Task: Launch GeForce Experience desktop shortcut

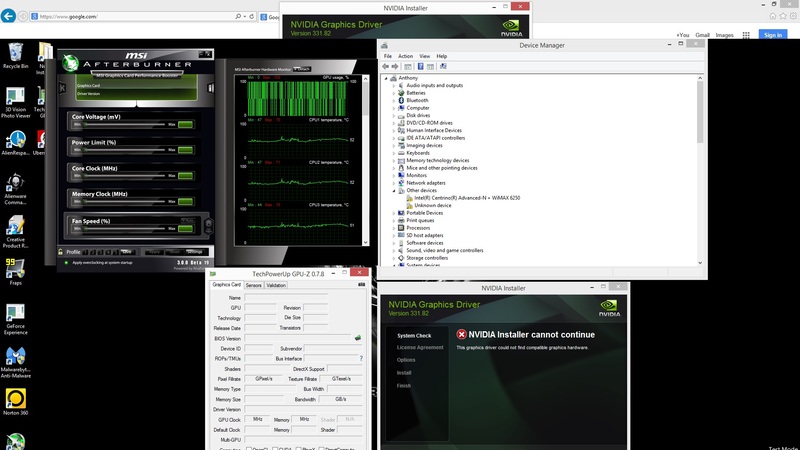Action: 15,319
